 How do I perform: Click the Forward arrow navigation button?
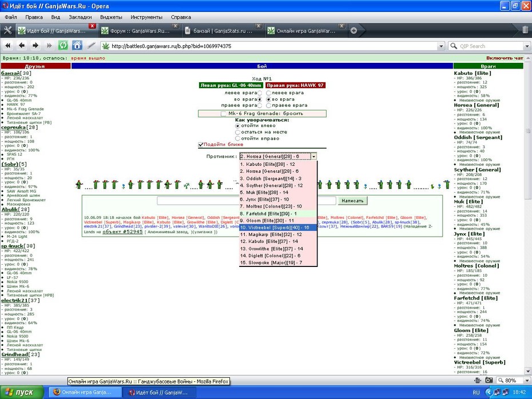click(35, 45)
